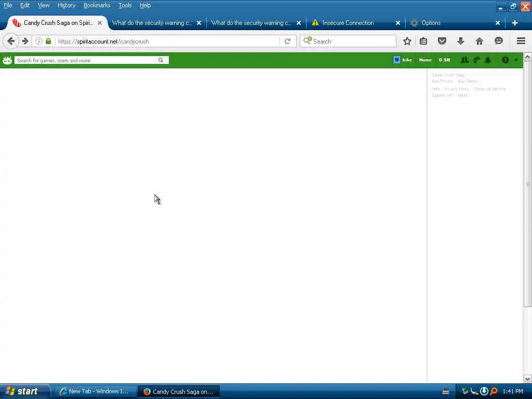Viewport: 532px width, 399px height.
Task: Click the scrollbar down arrow
Action: 528,379
